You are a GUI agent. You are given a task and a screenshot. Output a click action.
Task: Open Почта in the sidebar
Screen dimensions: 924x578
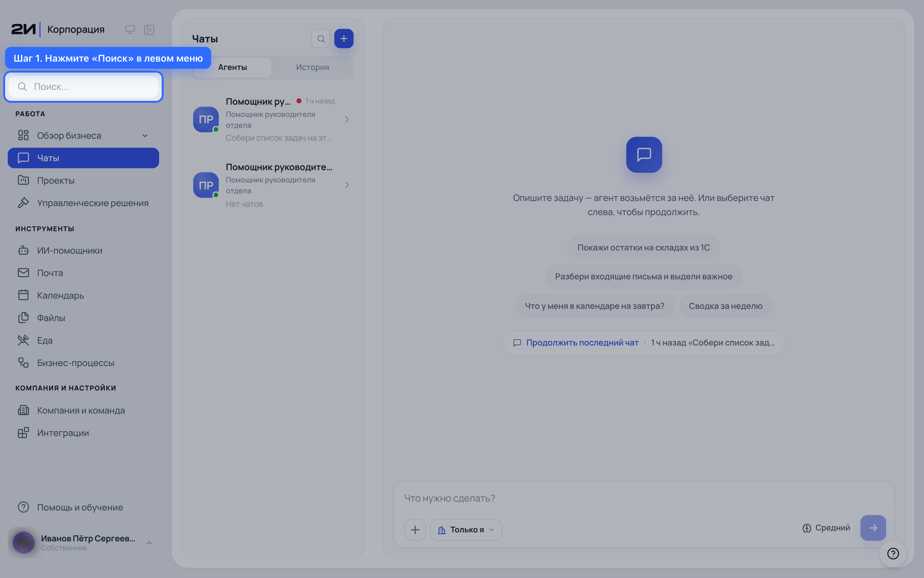pyautogui.click(x=83, y=273)
